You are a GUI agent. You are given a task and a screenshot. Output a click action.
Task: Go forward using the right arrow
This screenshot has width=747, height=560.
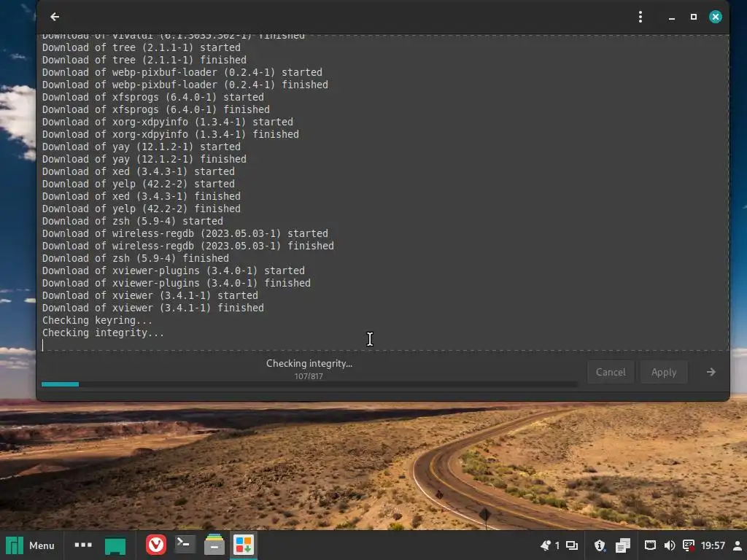pos(711,372)
